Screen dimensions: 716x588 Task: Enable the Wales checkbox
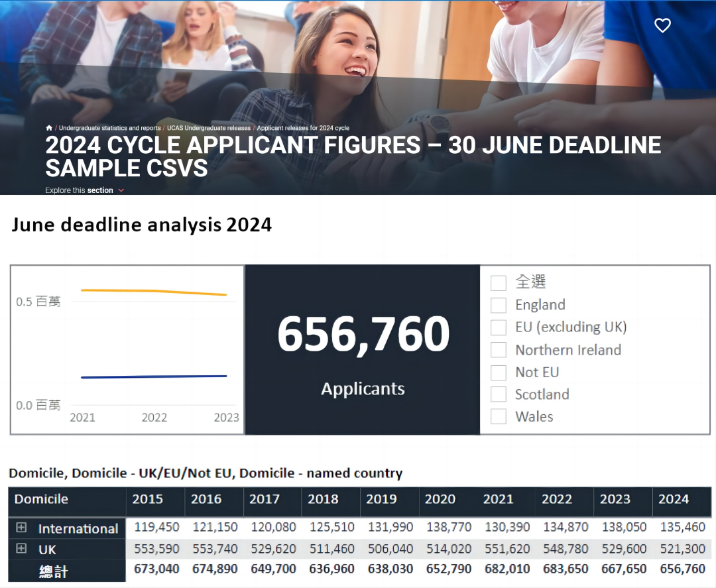pyautogui.click(x=499, y=417)
